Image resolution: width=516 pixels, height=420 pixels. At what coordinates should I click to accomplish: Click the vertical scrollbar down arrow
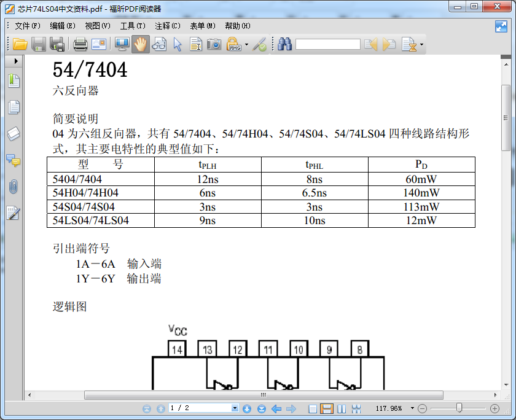point(506,386)
